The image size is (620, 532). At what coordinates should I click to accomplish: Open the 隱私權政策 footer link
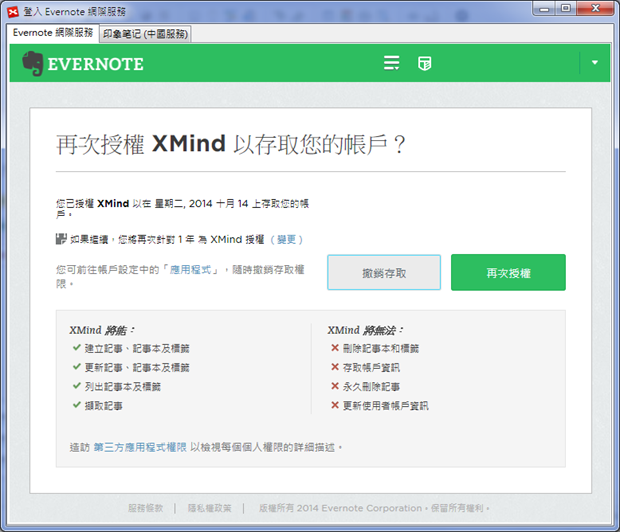(x=209, y=508)
